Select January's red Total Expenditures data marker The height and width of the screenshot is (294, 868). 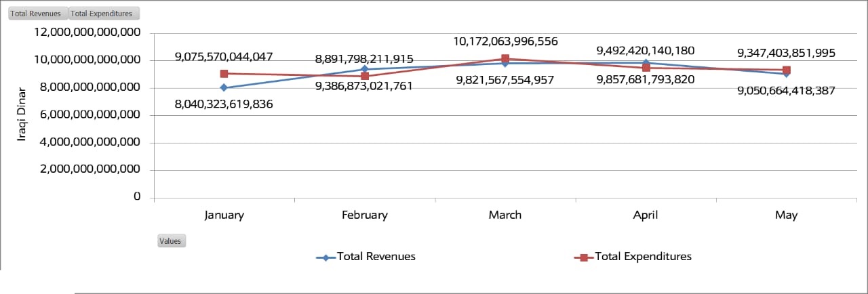click(x=224, y=73)
